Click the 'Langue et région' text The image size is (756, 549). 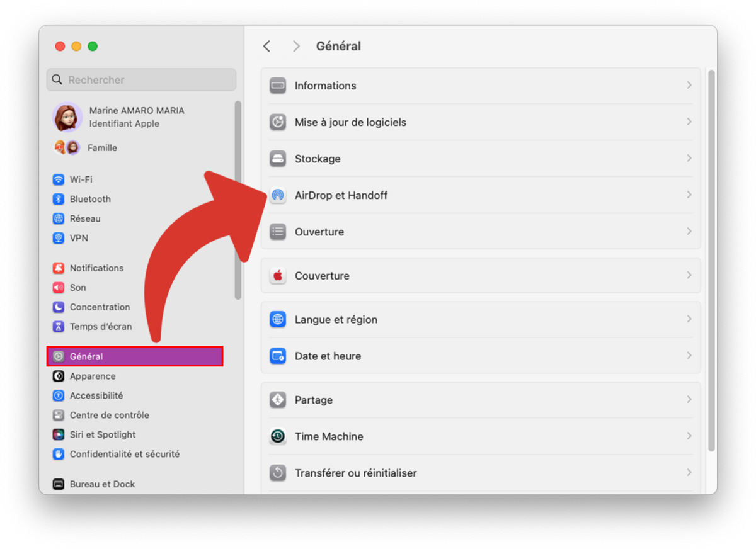[x=336, y=320]
